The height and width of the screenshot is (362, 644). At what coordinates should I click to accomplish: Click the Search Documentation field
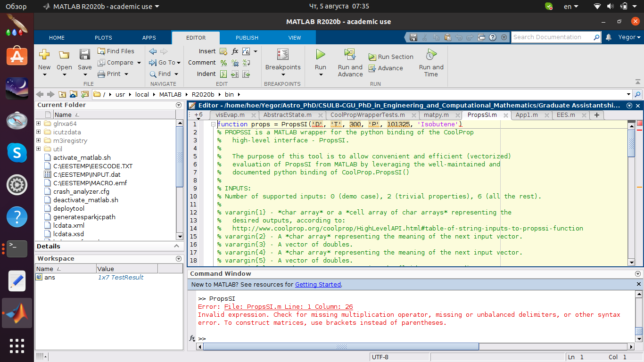pos(552,37)
